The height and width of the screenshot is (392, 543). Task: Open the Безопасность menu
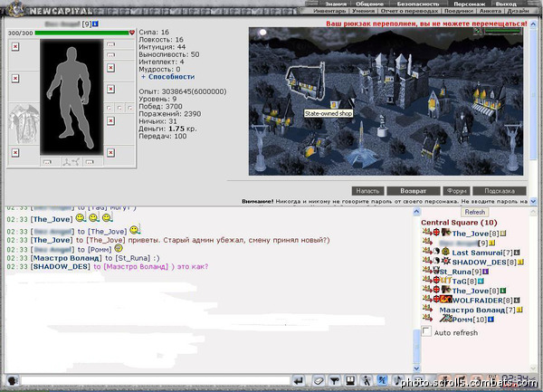coord(418,5)
